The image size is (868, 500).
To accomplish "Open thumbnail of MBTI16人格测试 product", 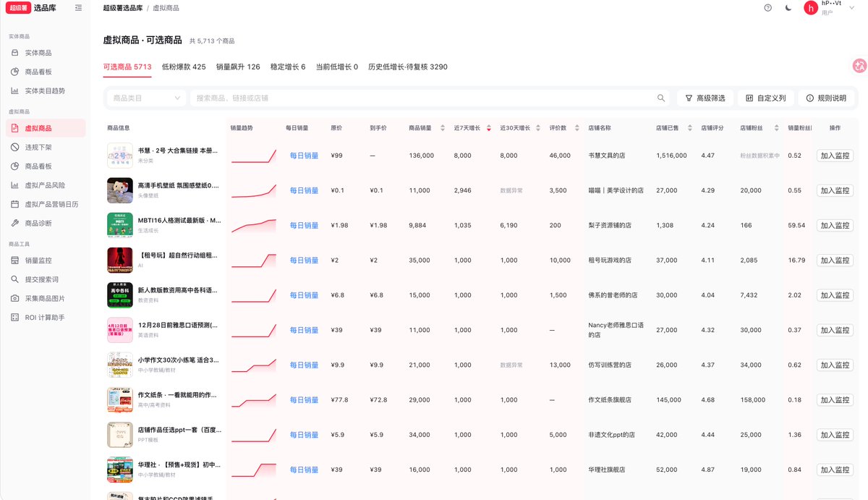I will [120, 225].
